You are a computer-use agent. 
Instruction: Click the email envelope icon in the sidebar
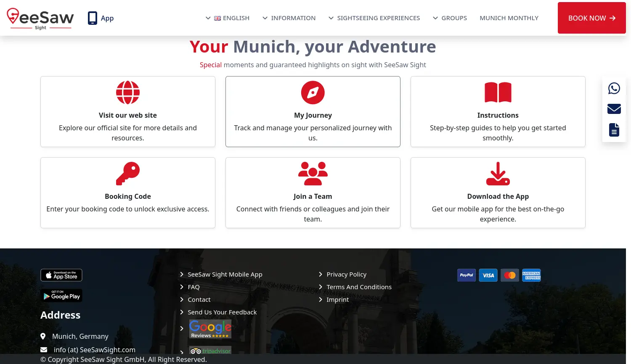tap(614, 108)
